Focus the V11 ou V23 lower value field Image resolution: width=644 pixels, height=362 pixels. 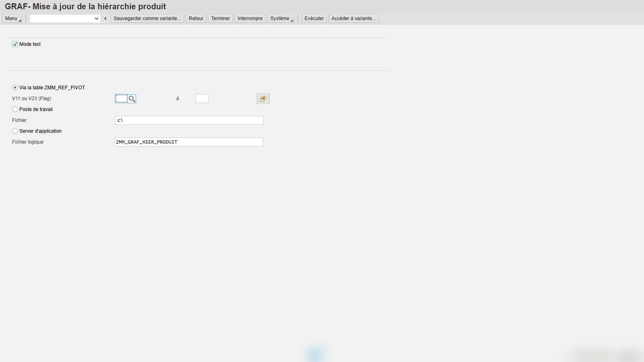122,99
